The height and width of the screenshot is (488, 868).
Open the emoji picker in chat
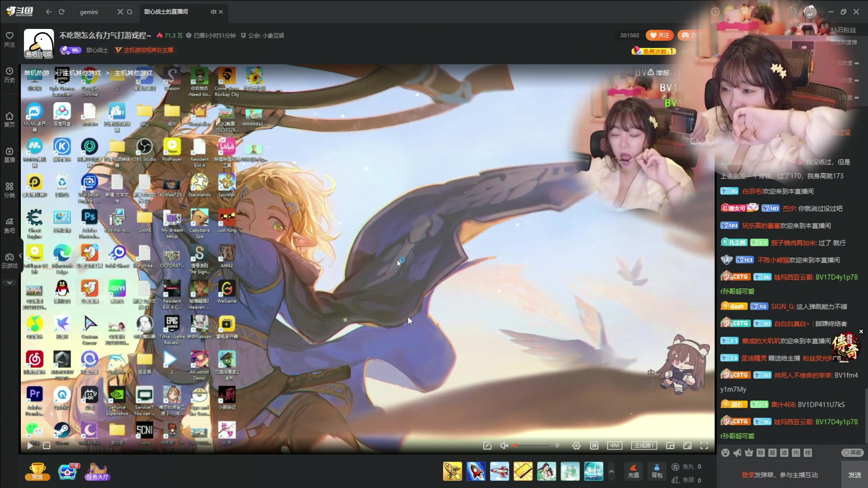point(726,453)
